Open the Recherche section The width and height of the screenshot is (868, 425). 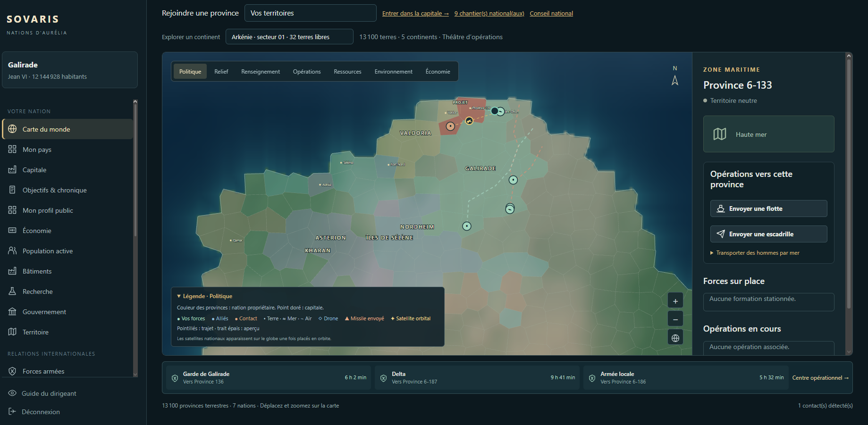pyautogui.click(x=67, y=292)
